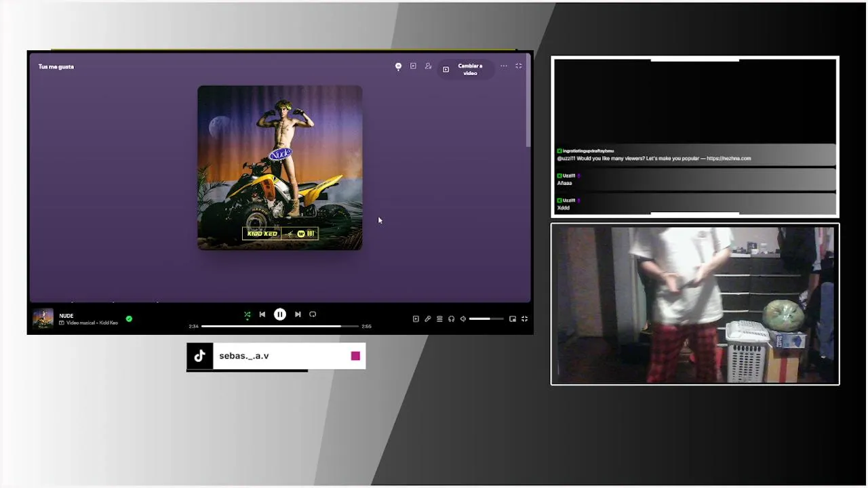Open the play queue icon
868x488 pixels.
point(439,319)
